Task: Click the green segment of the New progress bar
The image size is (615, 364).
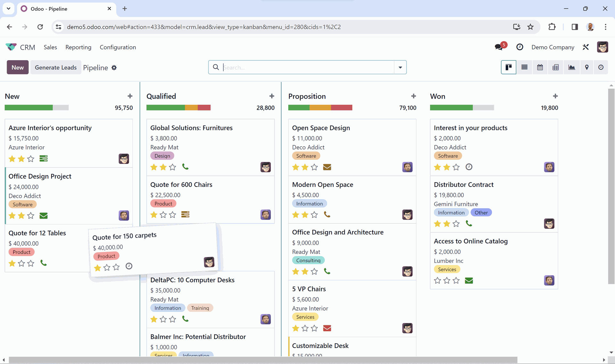Action: 29,108
